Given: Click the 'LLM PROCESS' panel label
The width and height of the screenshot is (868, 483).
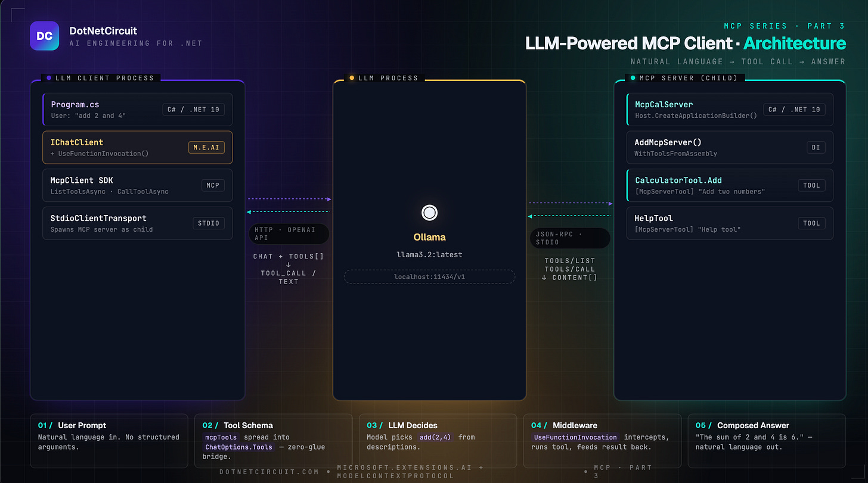Looking at the screenshot, I should pyautogui.click(x=388, y=78).
